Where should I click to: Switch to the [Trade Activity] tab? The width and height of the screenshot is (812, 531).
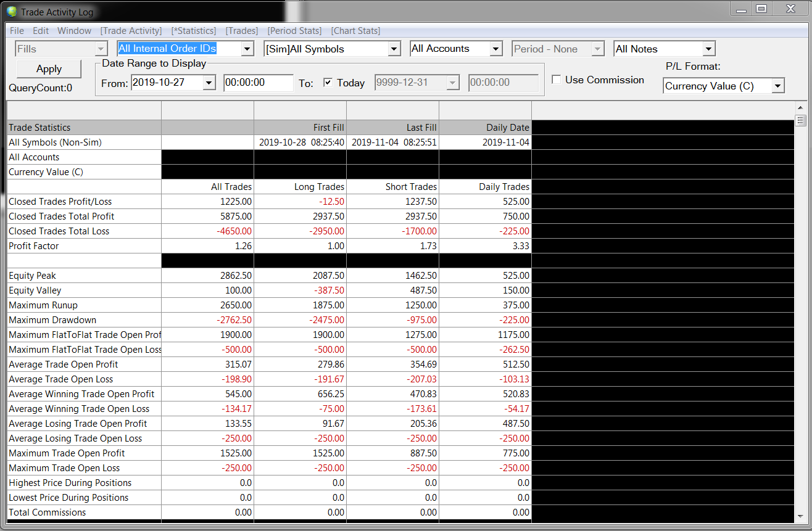click(131, 31)
